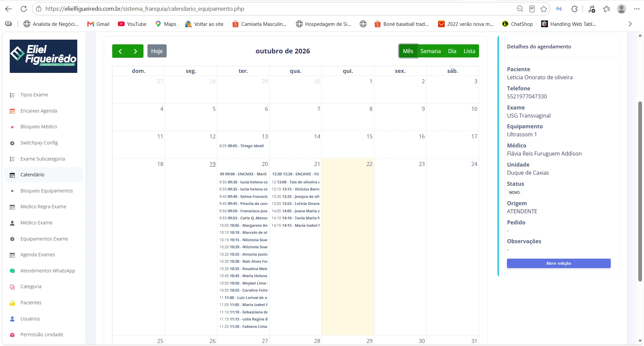Open the Gmail bookmark
This screenshot has height=346, width=644.
[x=98, y=24]
